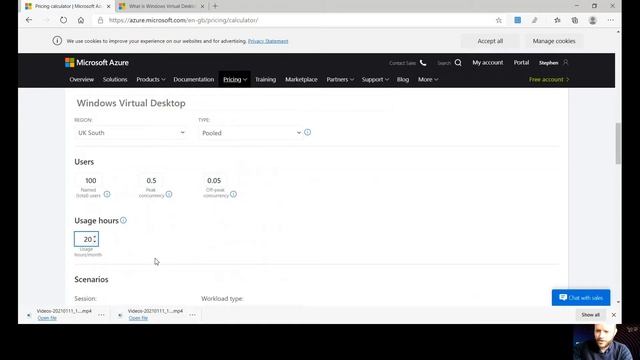Click the Accept all cookies button

pos(490,41)
